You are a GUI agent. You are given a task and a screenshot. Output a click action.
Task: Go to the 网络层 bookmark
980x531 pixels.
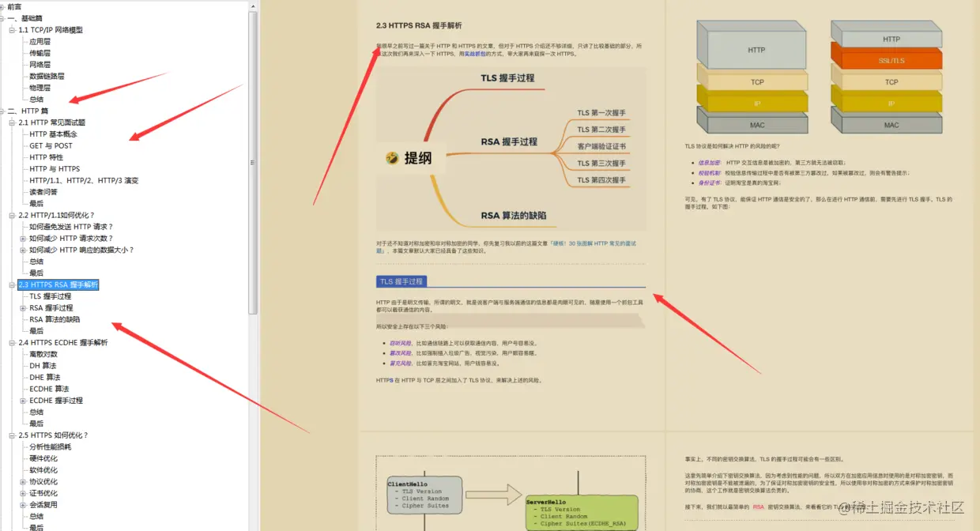click(40, 65)
